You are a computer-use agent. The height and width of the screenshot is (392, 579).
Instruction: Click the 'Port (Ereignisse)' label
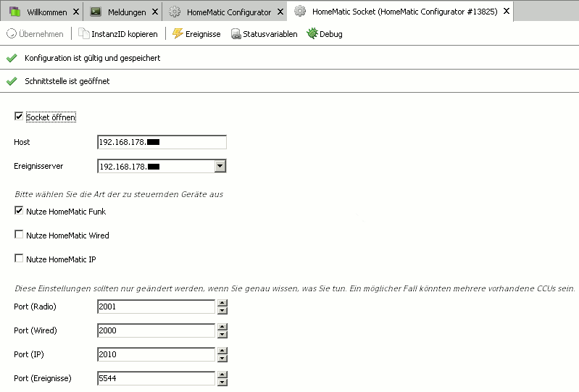43,378
